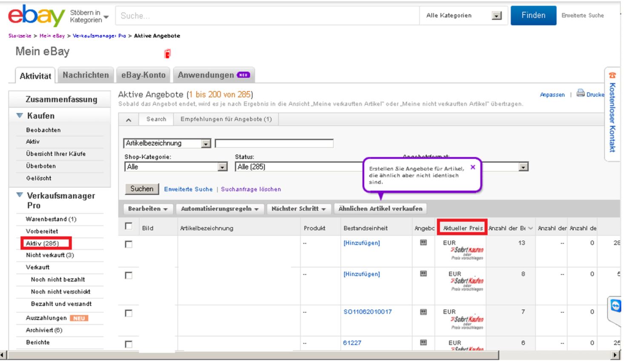Open the Empfehlungen für Angebote tab
The width and height of the screenshot is (624, 364).
pos(227,119)
